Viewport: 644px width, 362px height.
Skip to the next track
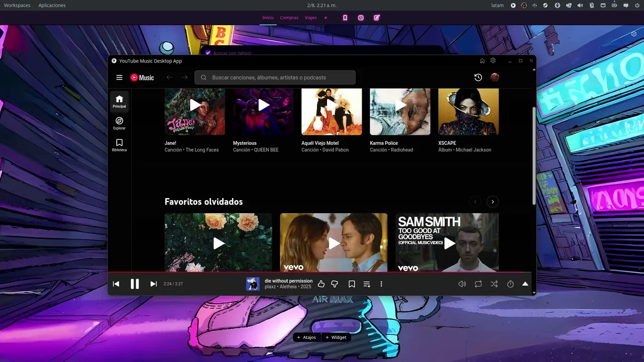153,284
